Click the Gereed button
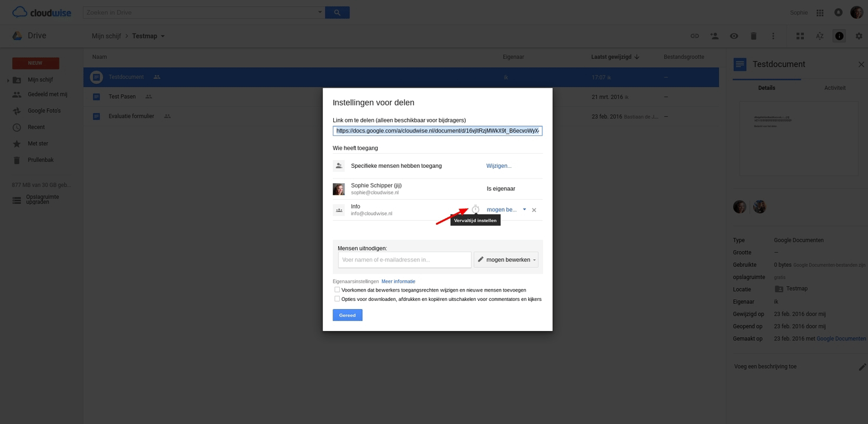The width and height of the screenshot is (868, 424). tap(347, 315)
